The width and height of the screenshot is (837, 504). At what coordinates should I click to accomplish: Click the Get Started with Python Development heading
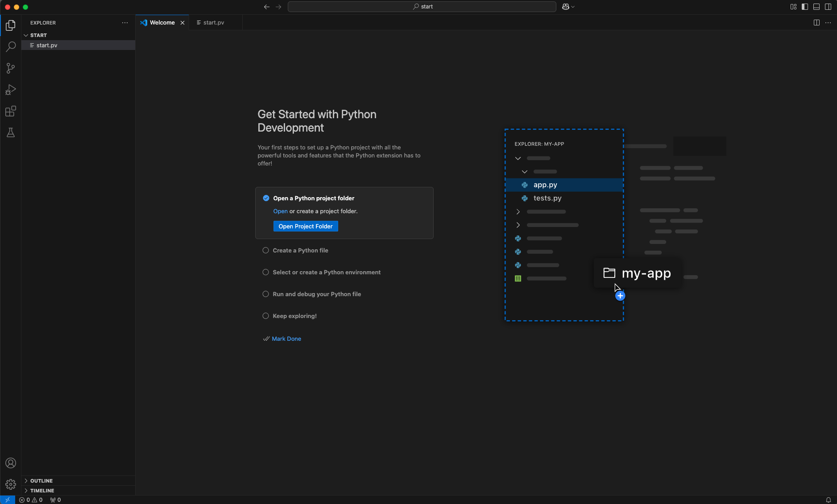point(317,121)
